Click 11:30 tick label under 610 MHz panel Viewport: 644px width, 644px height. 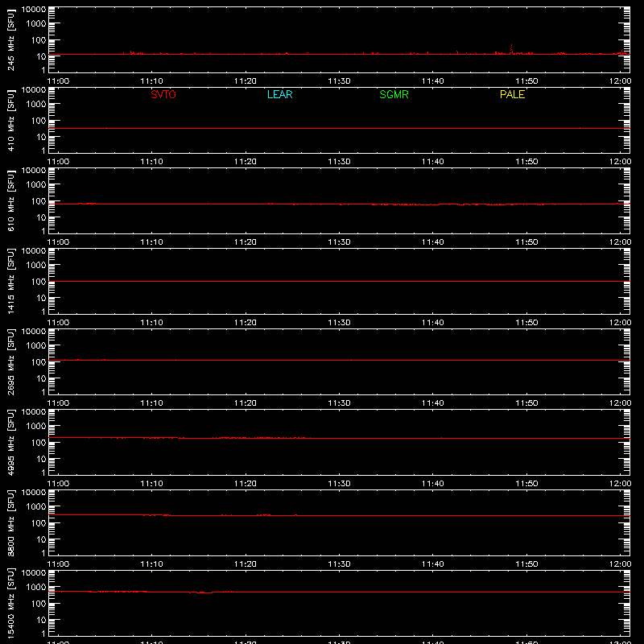(x=339, y=242)
